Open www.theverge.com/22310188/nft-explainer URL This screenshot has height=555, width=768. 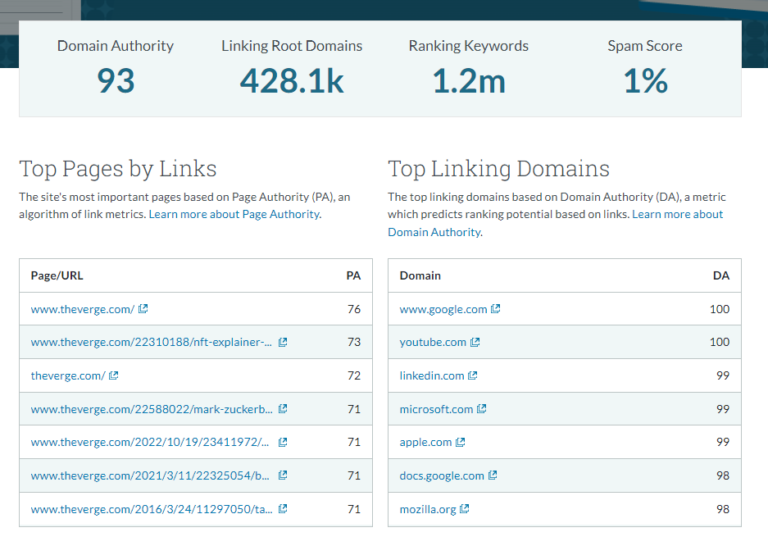pos(151,342)
